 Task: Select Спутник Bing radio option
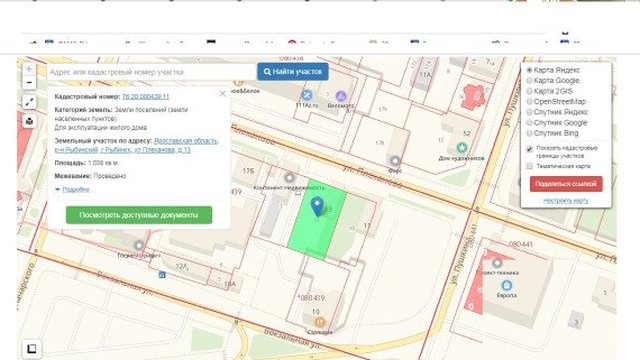pos(529,133)
